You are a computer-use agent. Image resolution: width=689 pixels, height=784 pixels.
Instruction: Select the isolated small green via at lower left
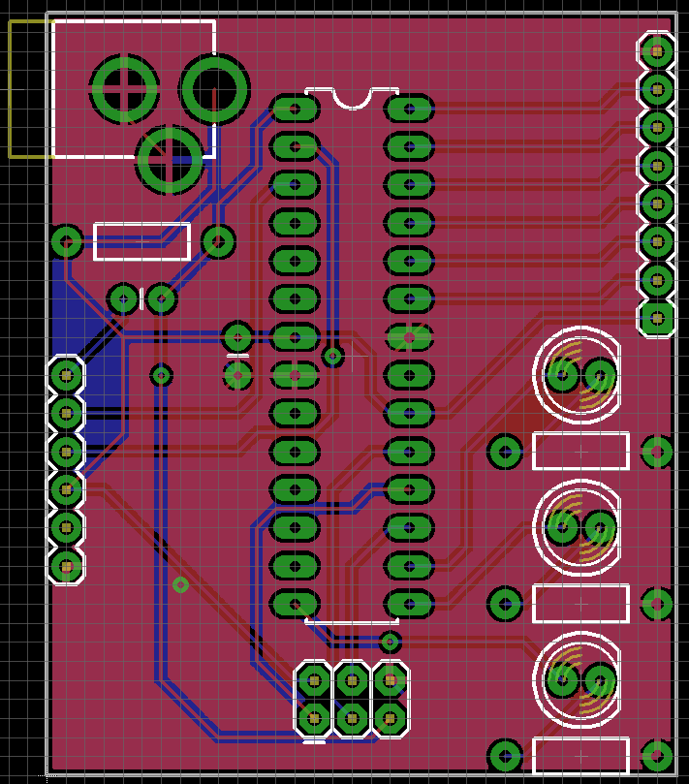180,584
